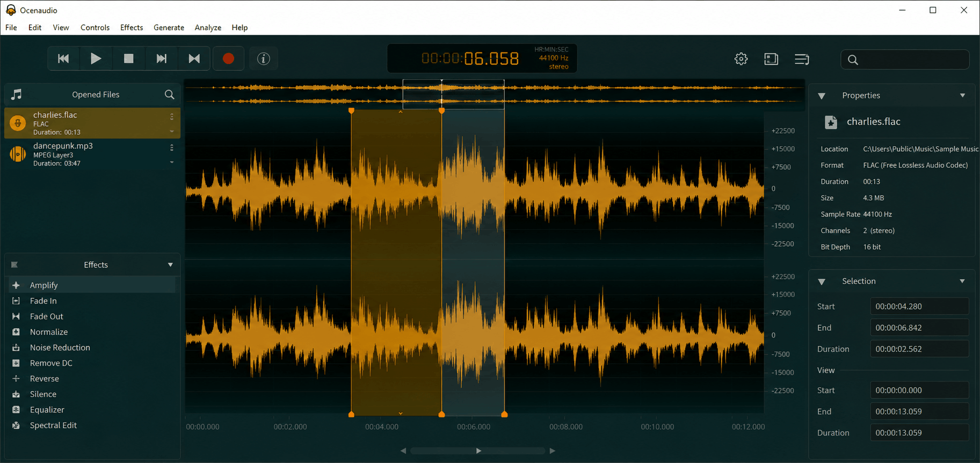Image resolution: width=980 pixels, height=463 pixels.
Task: Click the Selection Start time field
Action: click(919, 306)
